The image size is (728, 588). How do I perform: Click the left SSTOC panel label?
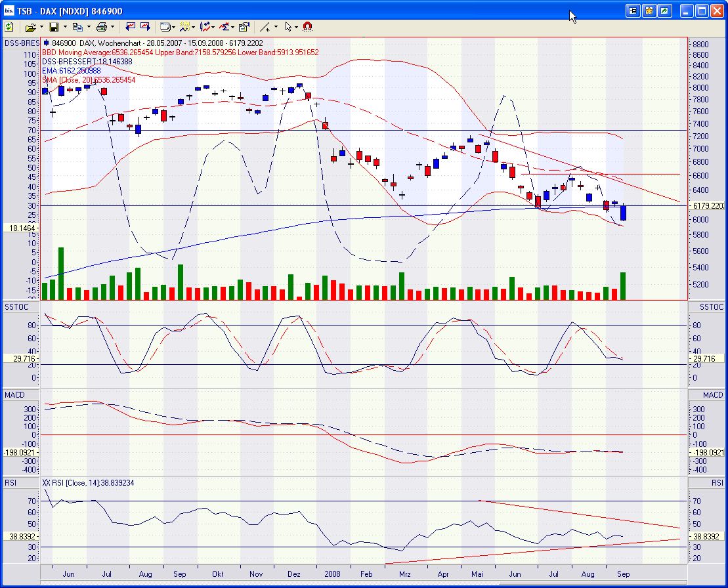point(16,306)
